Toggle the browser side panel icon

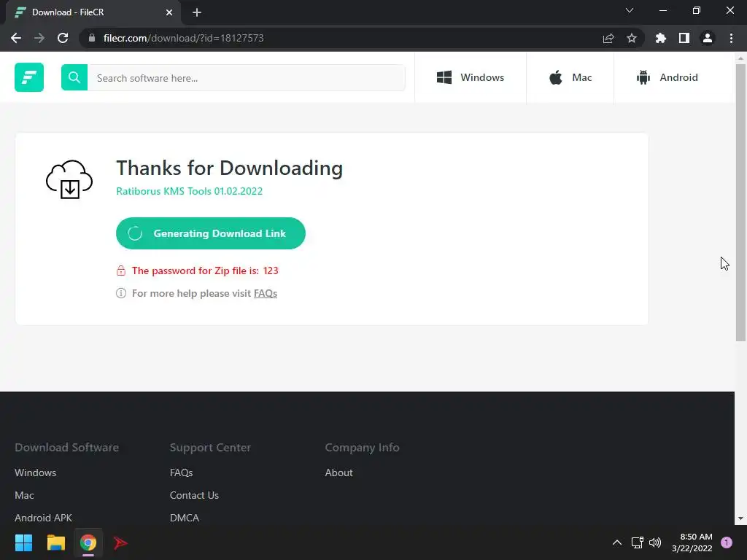coord(684,38)
